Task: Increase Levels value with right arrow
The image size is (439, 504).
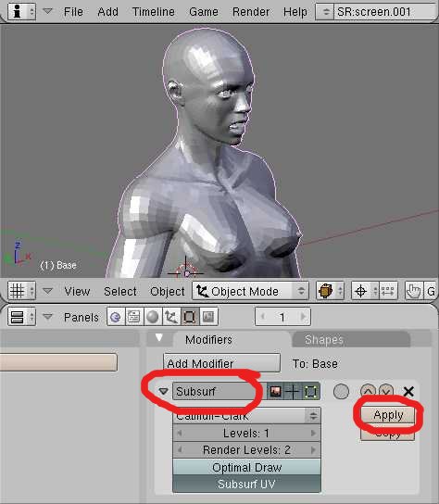Action: pos(313,434)
